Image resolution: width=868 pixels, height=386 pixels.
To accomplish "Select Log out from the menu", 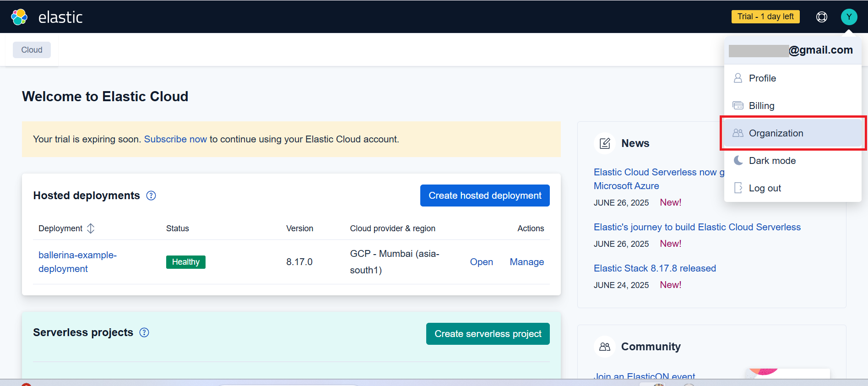I will [x=793, y=188].
